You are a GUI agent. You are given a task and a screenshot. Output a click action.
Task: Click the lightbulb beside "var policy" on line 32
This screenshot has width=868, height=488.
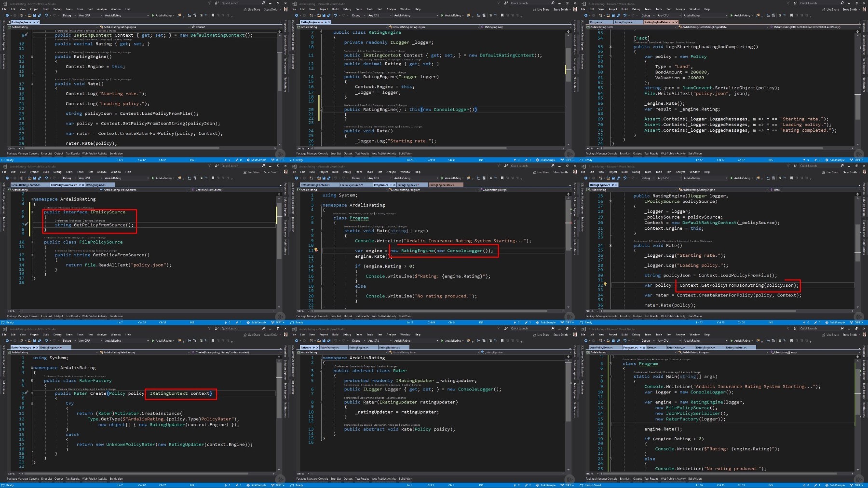point(605,284)
